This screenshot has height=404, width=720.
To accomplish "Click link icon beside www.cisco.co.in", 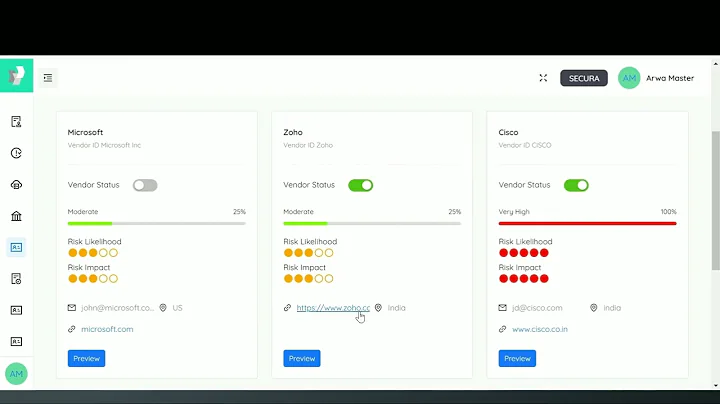I will [502, 329].
